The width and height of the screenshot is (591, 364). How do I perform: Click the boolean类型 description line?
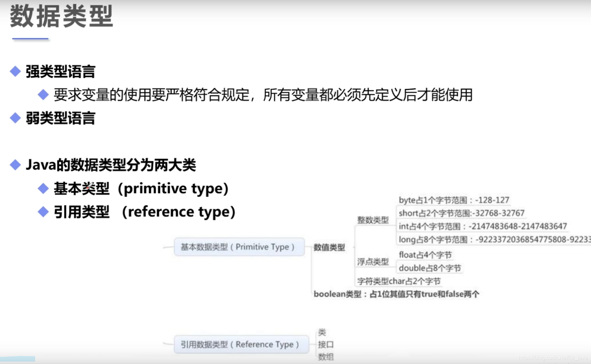396,294
